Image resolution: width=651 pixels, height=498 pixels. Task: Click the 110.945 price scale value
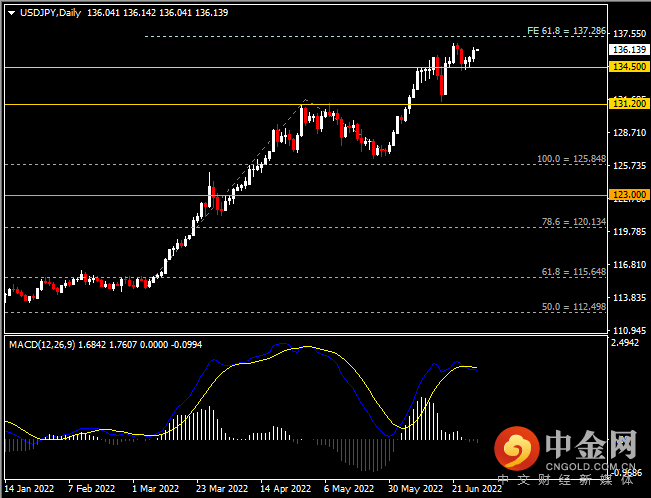click(x=629, y=331)
